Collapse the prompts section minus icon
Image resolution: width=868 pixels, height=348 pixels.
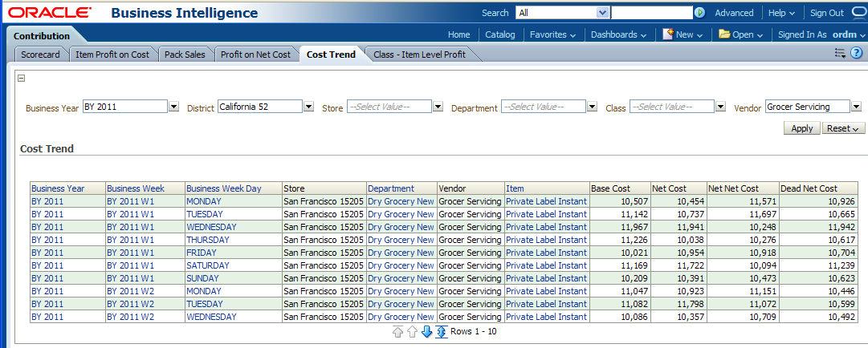(x=22, y=79)
